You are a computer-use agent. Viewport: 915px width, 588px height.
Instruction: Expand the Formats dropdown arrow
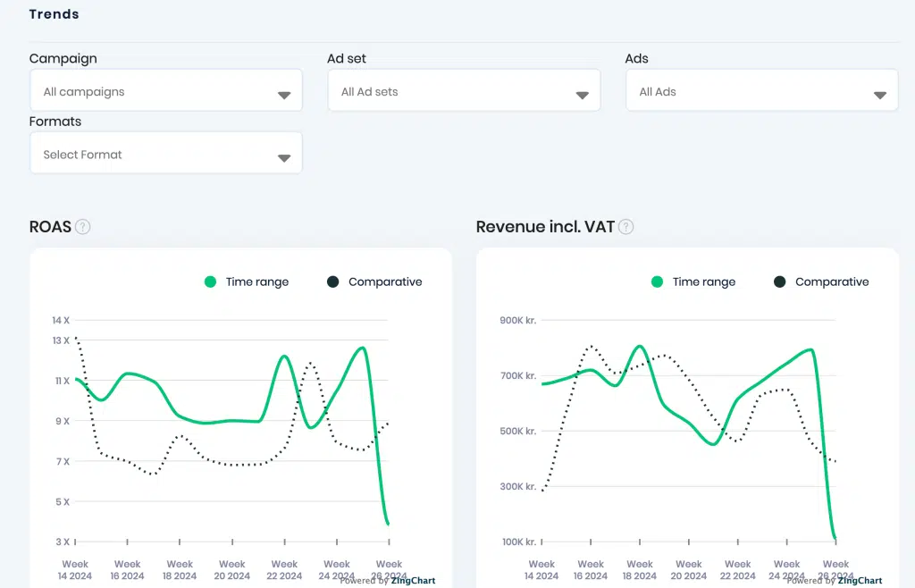coord(284,158)
